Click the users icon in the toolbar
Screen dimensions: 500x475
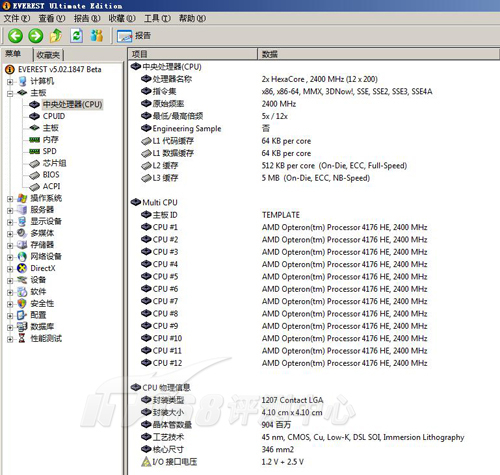(97, 36)
